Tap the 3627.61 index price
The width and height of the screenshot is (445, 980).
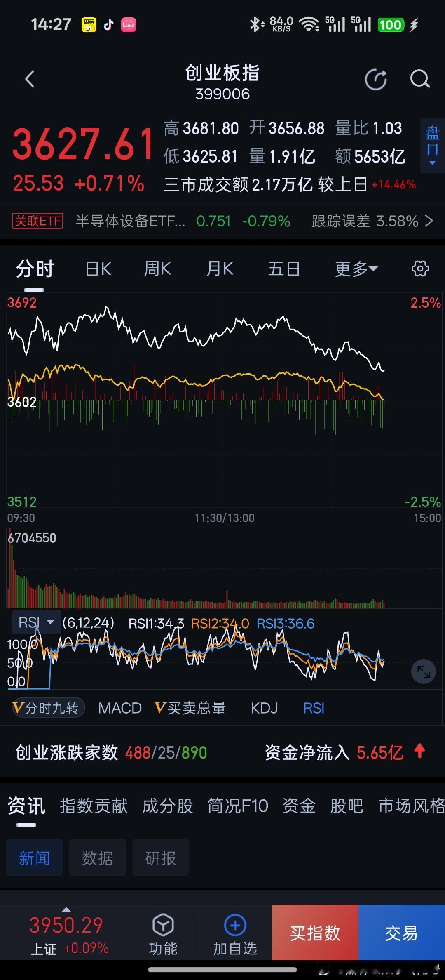coord(83,144)
